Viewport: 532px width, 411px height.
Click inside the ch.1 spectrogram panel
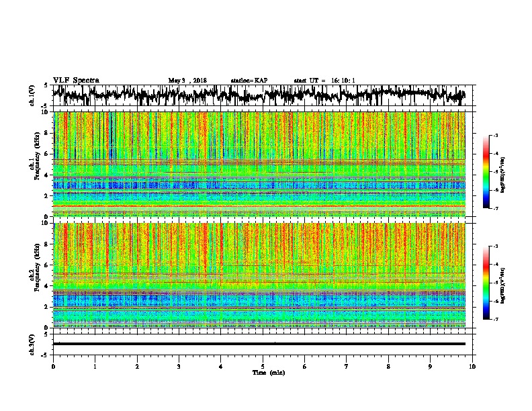[259, 164]
